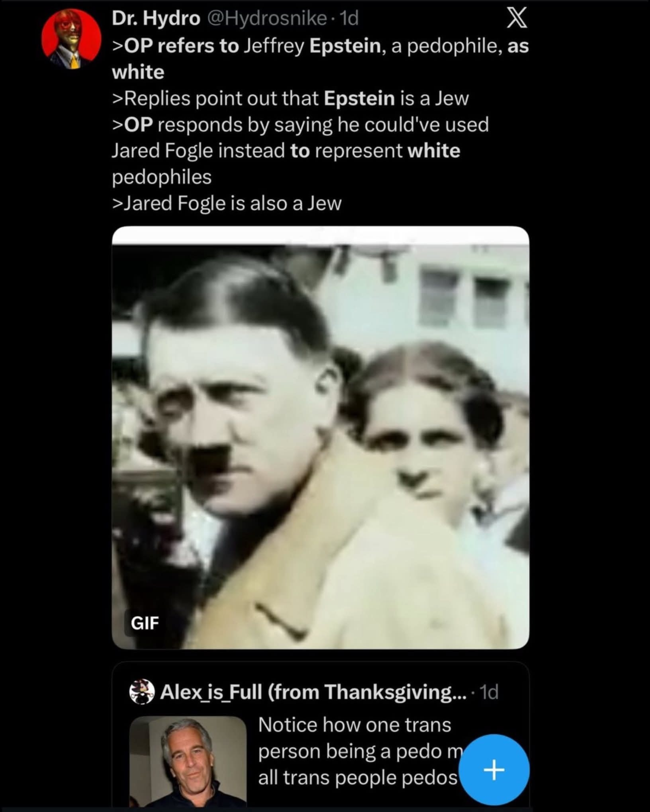Open the Dr. Hydro display name
Screen dimensions: 650x812
(156, 18)
